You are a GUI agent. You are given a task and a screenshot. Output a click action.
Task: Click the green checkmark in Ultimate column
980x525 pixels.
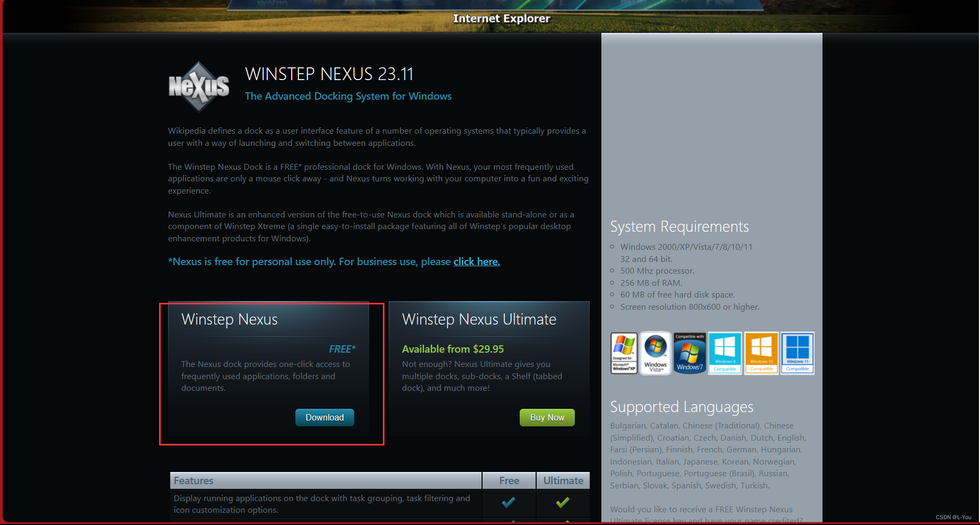[563, 502]
